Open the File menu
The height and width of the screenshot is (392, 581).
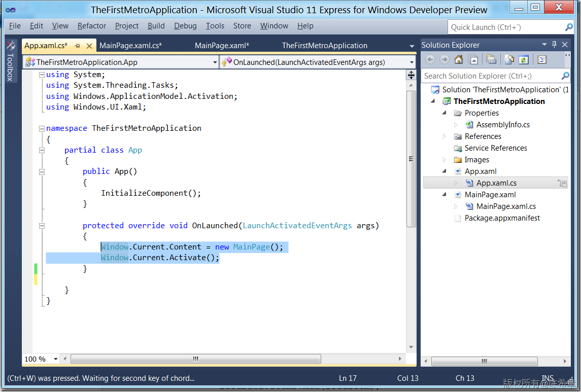tap(15, 26)
